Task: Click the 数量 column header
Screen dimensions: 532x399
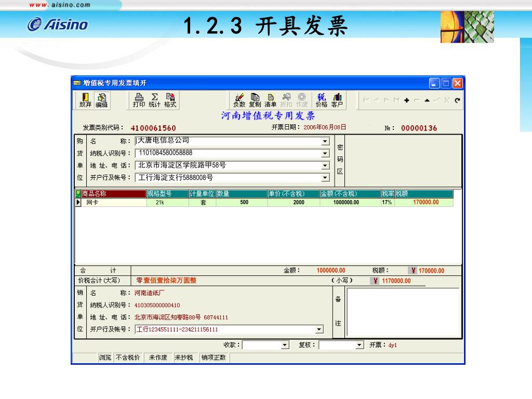Action: click(x=242, y=194)
